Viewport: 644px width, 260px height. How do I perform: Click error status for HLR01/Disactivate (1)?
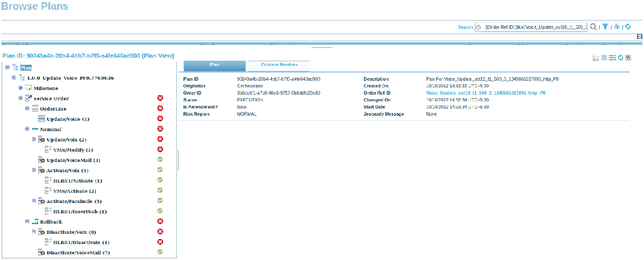point(160,242)
